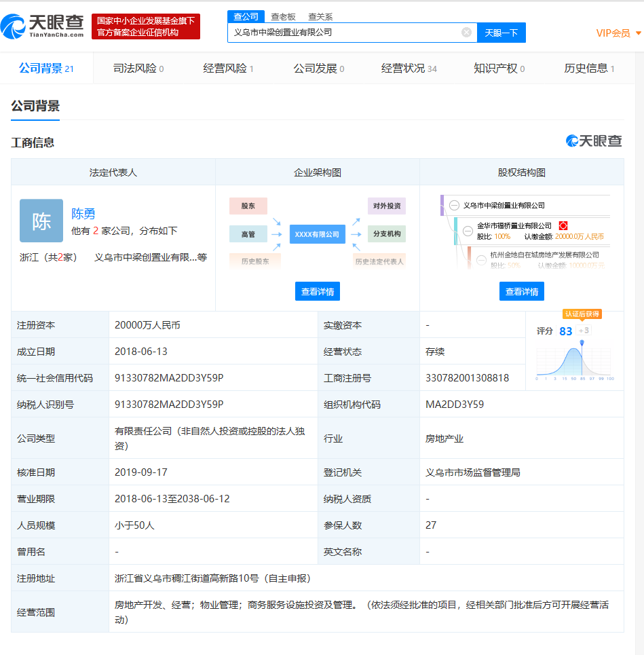
Task: Click the credit code 91330782MA2DD3Y59P in 统一社会信用代码 row
Action: (169, 378)
